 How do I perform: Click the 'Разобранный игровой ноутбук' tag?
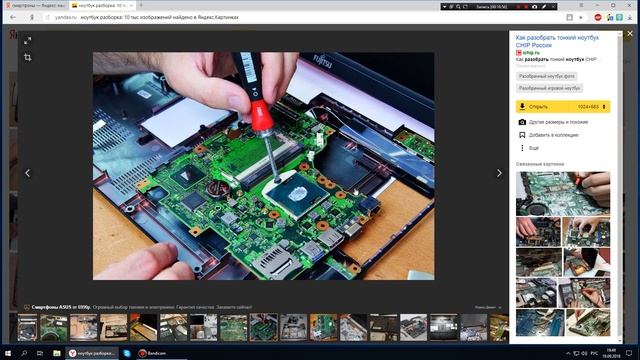549,88
